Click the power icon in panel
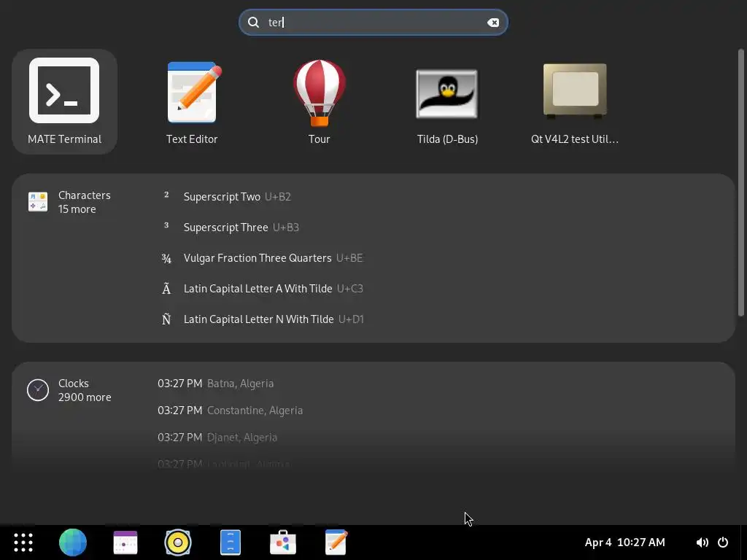This screenshot has width=747, height=560. tap(723, 542)
